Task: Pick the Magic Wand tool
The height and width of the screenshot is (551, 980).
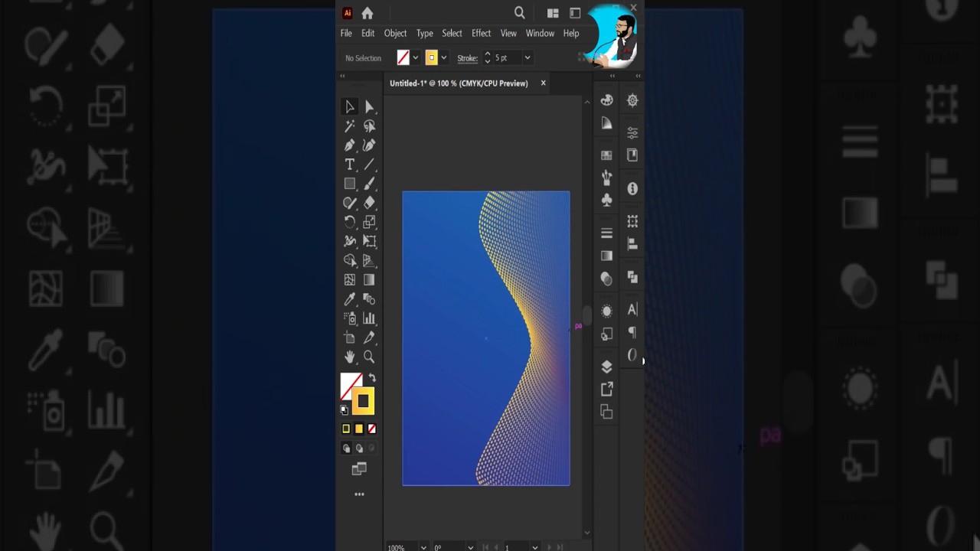Action: click(349, 126)
